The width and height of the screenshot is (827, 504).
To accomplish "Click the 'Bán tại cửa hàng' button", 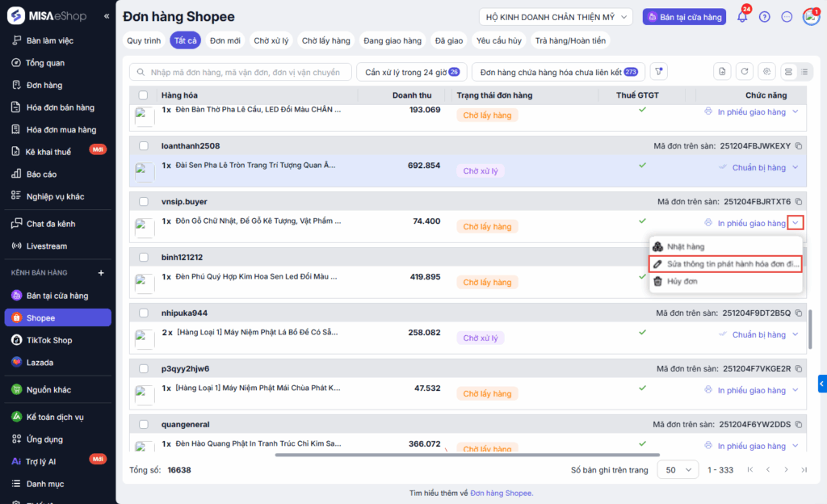I will [x=684, y=17].
